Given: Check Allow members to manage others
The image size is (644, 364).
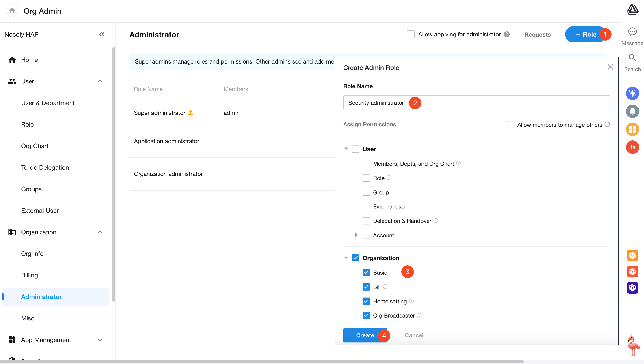Looking at the screenshot, I should (510, 124).
